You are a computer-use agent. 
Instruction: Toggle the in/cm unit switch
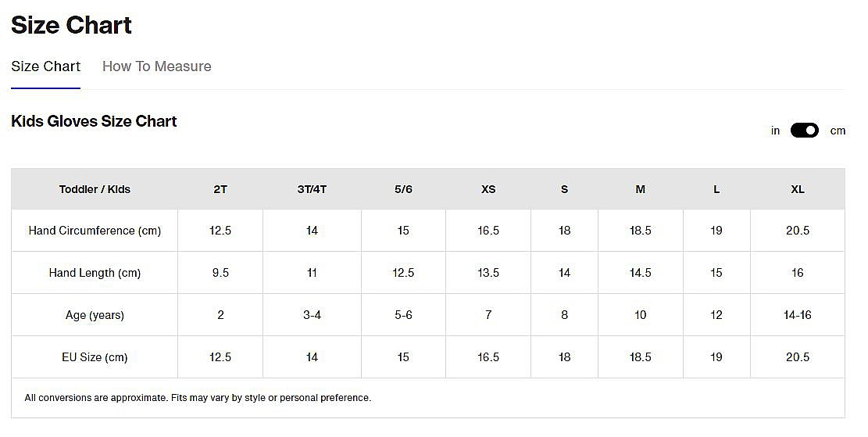pos(804,131)
